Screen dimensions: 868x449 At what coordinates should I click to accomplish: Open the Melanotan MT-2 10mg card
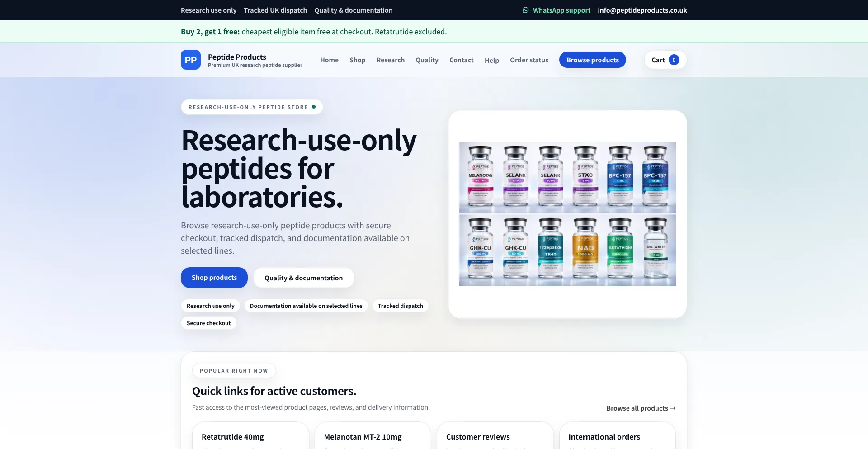(x=373, y=436)
